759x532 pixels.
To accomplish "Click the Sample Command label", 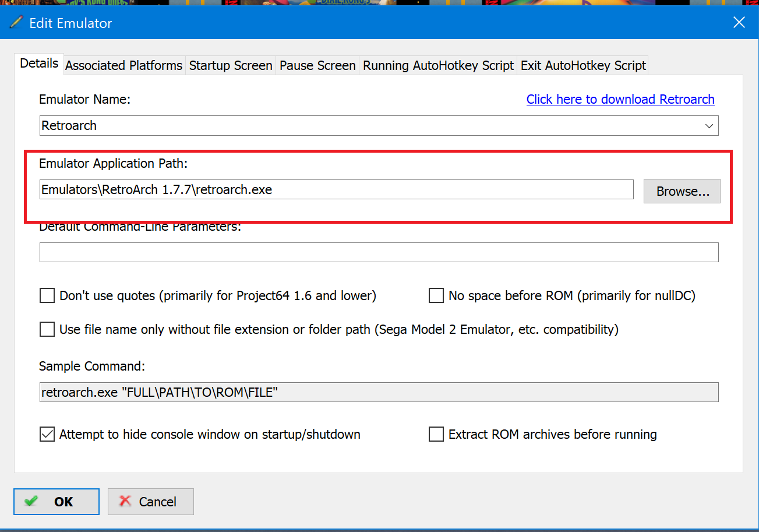I will tap(91, 366).
